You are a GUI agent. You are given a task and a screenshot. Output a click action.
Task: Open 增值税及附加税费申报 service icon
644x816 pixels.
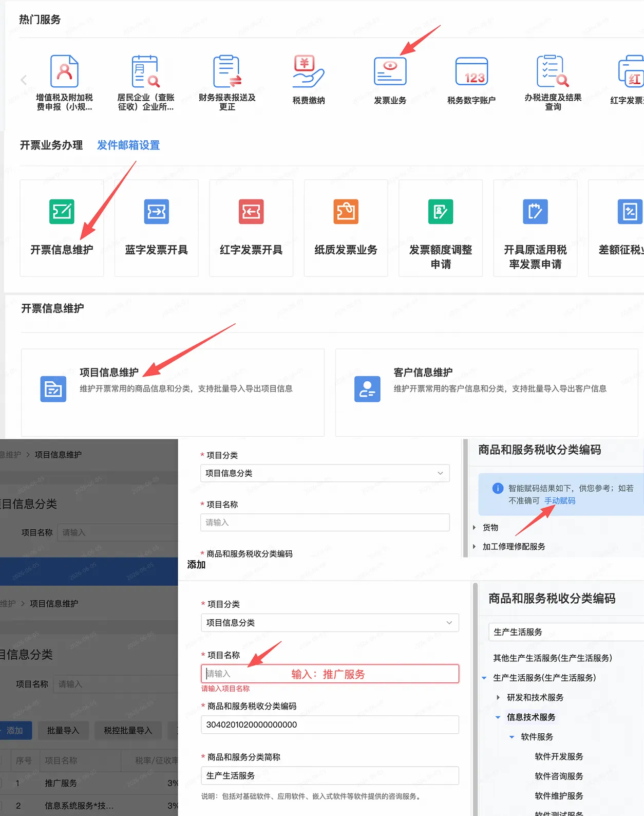click(x=64, y=71)
